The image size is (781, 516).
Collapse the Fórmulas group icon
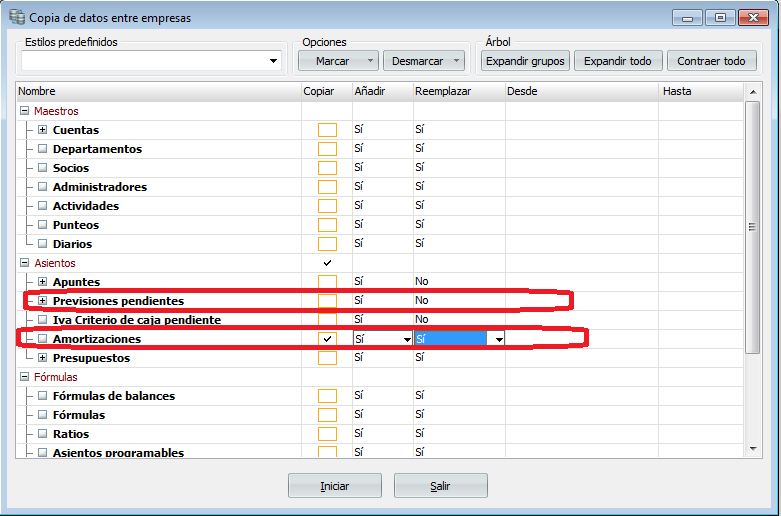click(24, 377)
